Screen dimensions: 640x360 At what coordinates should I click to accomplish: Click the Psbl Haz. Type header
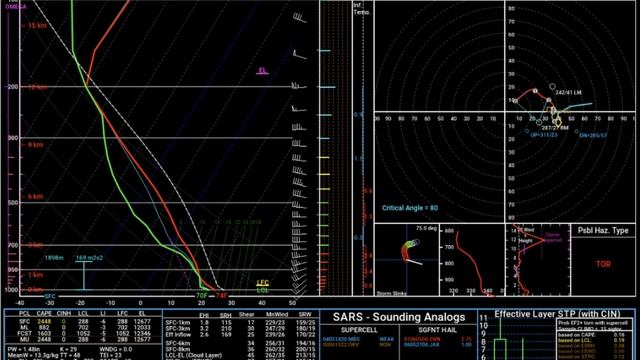603,230
